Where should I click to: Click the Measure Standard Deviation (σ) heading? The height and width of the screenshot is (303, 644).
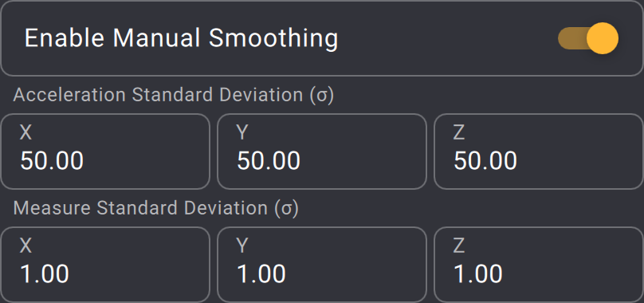[x=155, y=208]
